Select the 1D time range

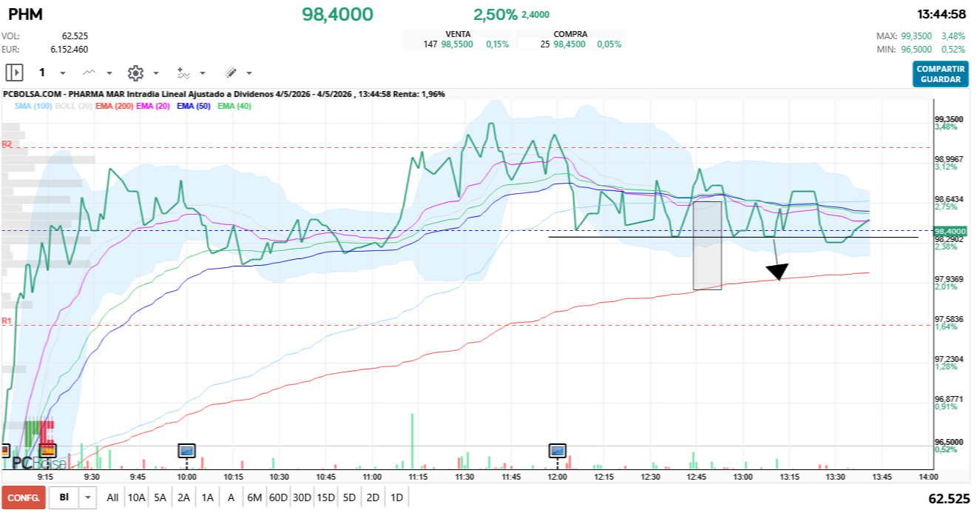[x=396, y=497]
